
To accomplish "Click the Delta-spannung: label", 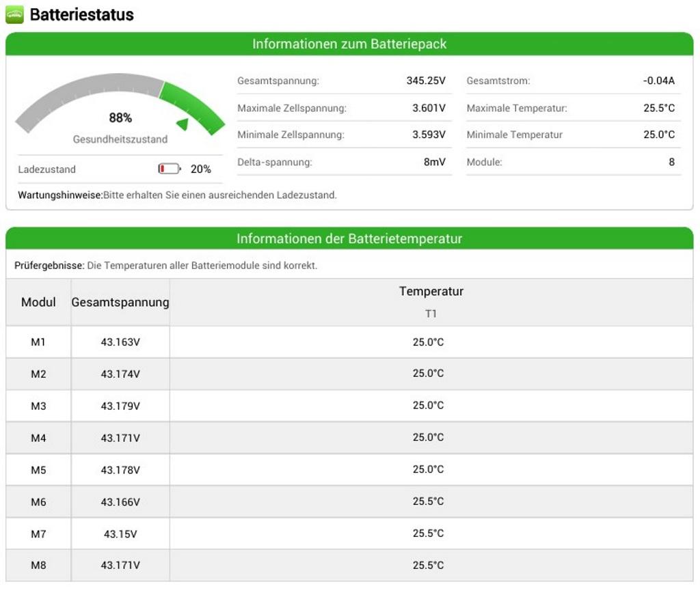I will coord(275,162).
